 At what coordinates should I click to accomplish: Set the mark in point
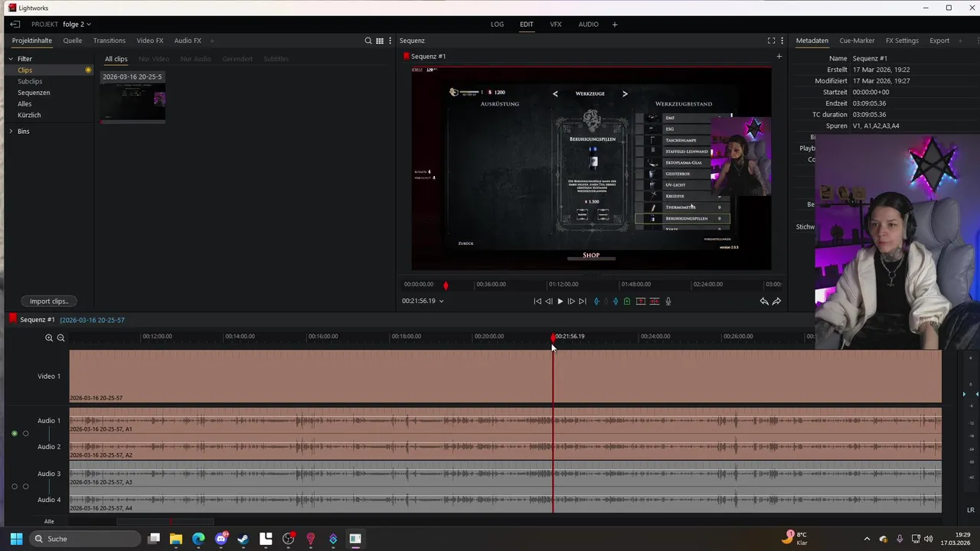(596, 302)
